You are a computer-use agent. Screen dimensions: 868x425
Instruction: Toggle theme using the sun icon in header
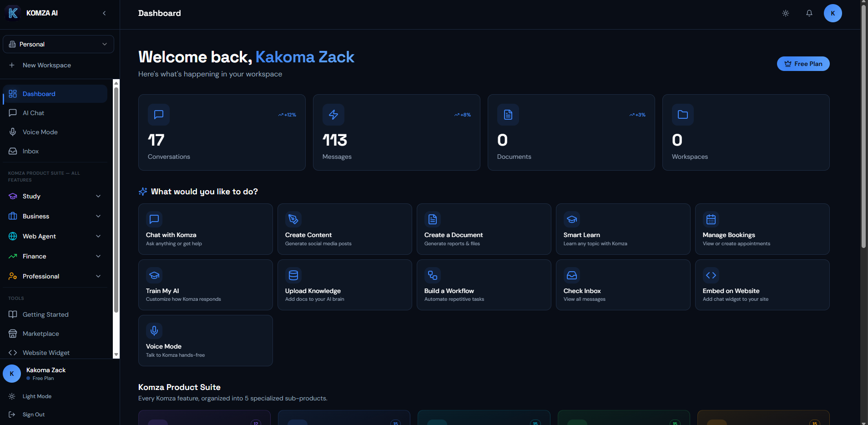click(x=786, y=13)
